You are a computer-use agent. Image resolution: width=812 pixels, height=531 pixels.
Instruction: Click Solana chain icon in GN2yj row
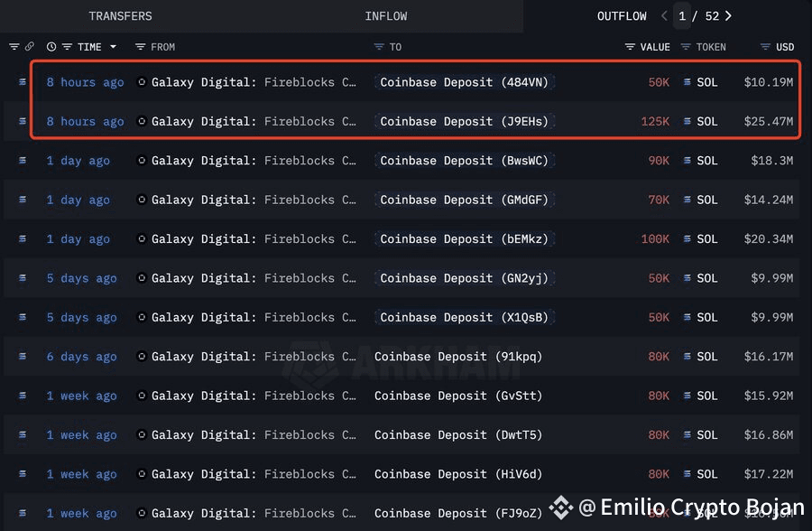pyautogui.click(x=23, y=278)
